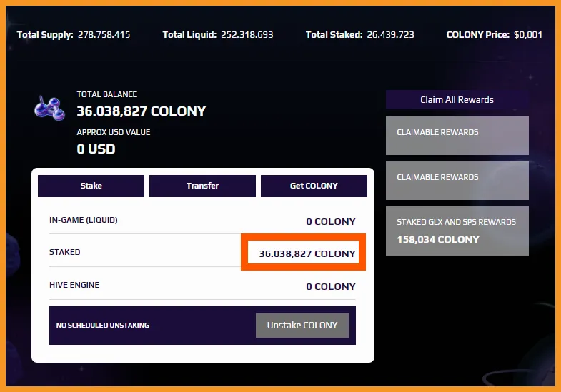Click the staked 36.038,827 COLONY amount
The width and height of the screenshot is (561, 392).
coord(307,253)
